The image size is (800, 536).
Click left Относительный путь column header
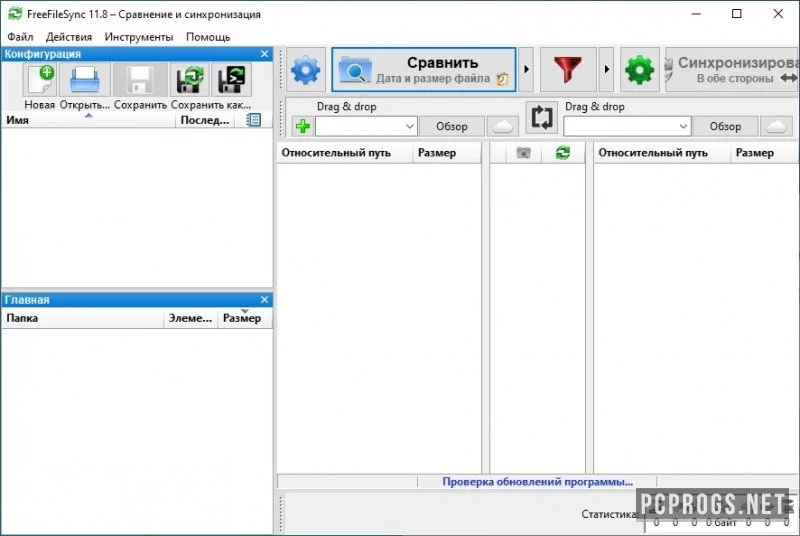(x=345, y=152)
